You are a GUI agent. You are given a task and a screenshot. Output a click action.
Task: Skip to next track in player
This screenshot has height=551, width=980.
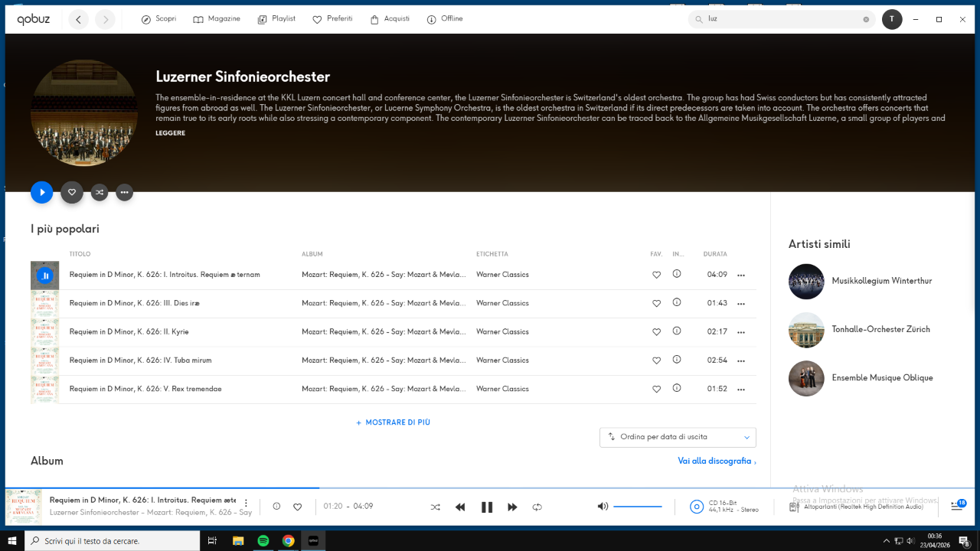click(x=512, y=507)
